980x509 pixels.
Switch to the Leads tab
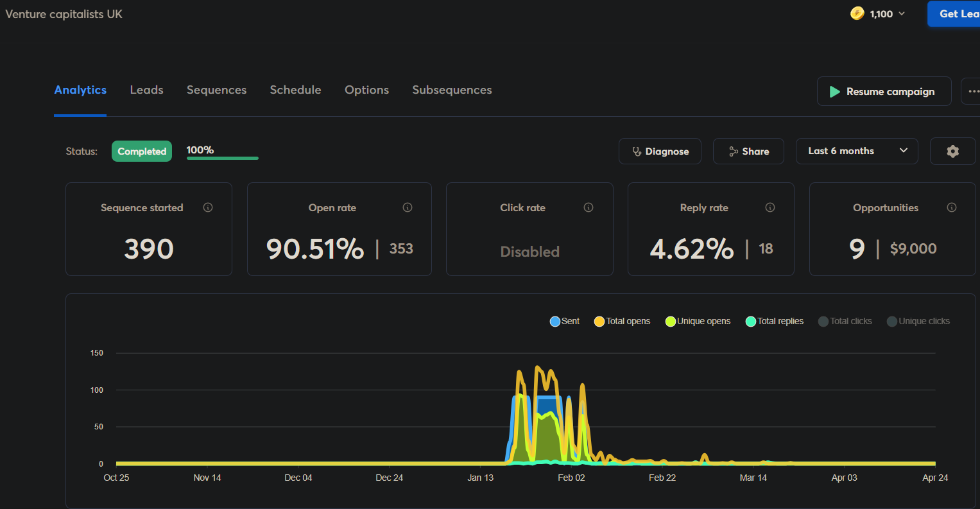[146, 90]
